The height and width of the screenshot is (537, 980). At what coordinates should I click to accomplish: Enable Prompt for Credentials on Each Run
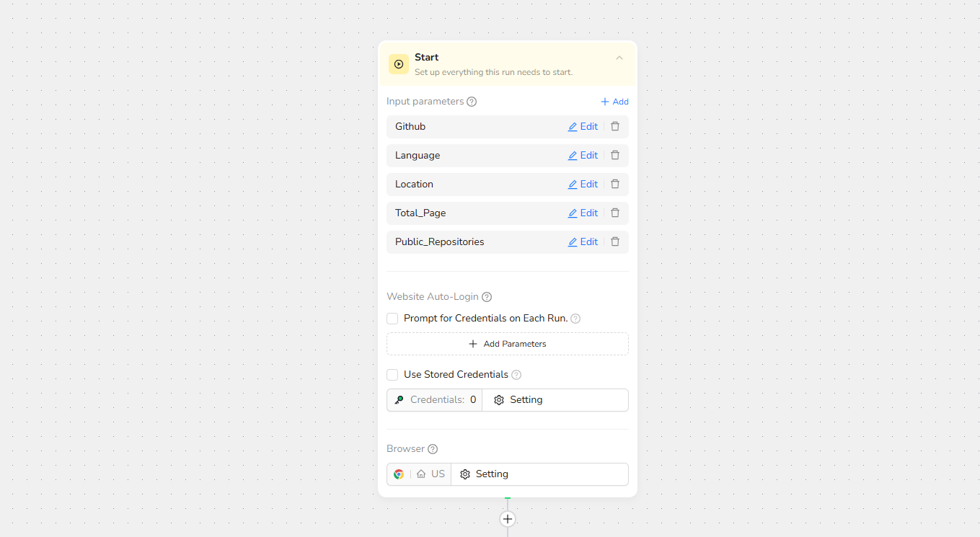click(x=392, y=319)
